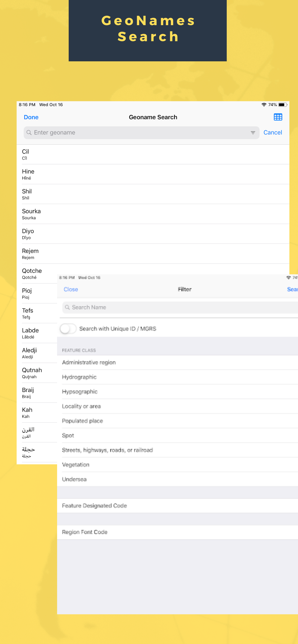Tap the Cancel button

pyautogui.click(x=273, y=132)
